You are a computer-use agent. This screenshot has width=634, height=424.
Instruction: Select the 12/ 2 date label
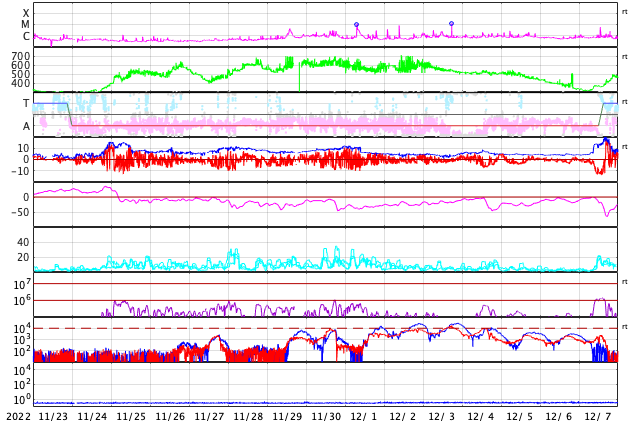(403, 417)
